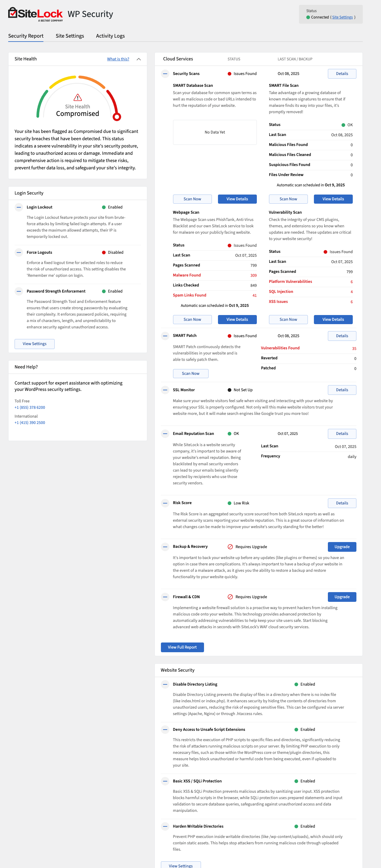Viewport: 381px width, 868px height.
Task: Click the red gauge indicator knob
Action: click(x=117, y=117)
